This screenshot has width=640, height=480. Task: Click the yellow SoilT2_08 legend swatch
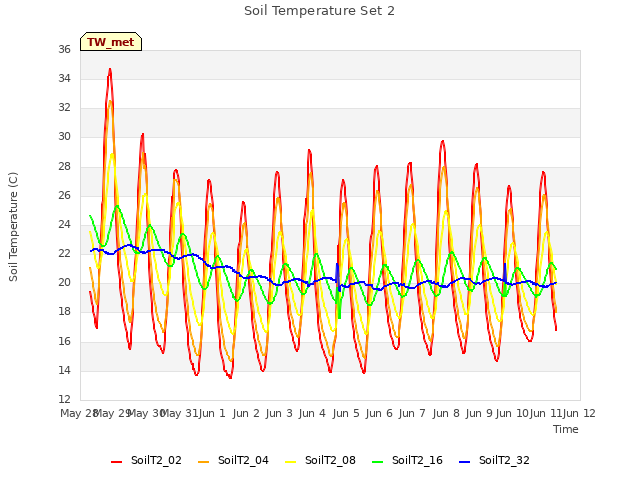click(290, 462)
